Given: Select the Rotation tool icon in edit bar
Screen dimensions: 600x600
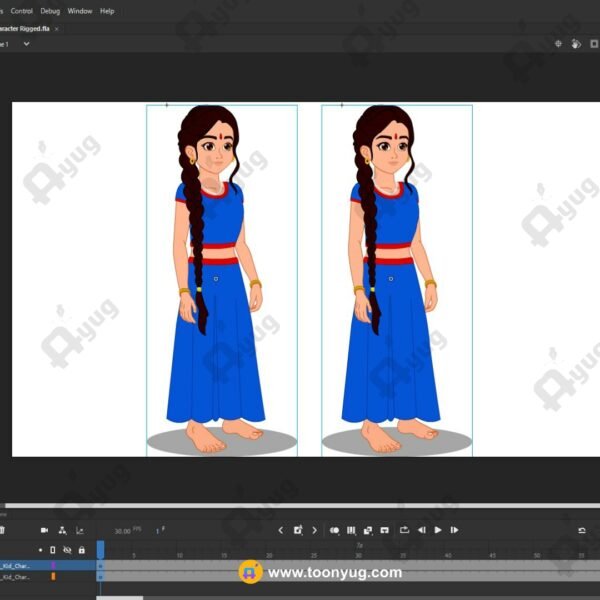Looking at the screenshot, I should (576, 44).
